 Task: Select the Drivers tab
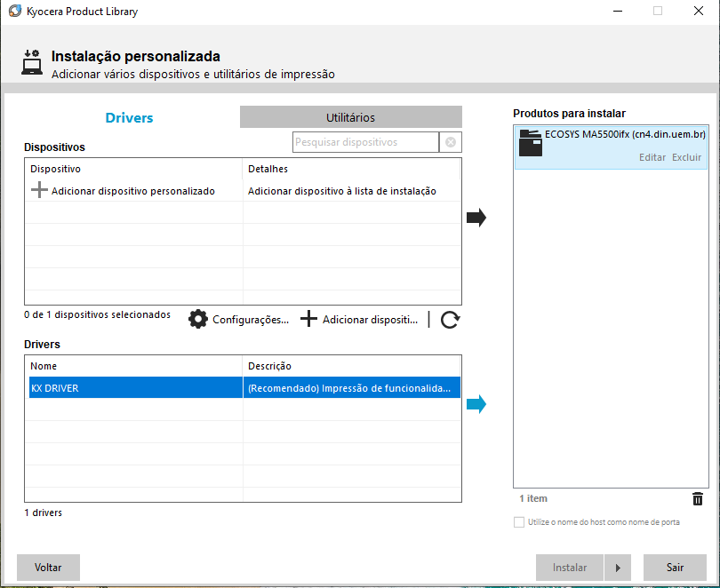(130, 117)
